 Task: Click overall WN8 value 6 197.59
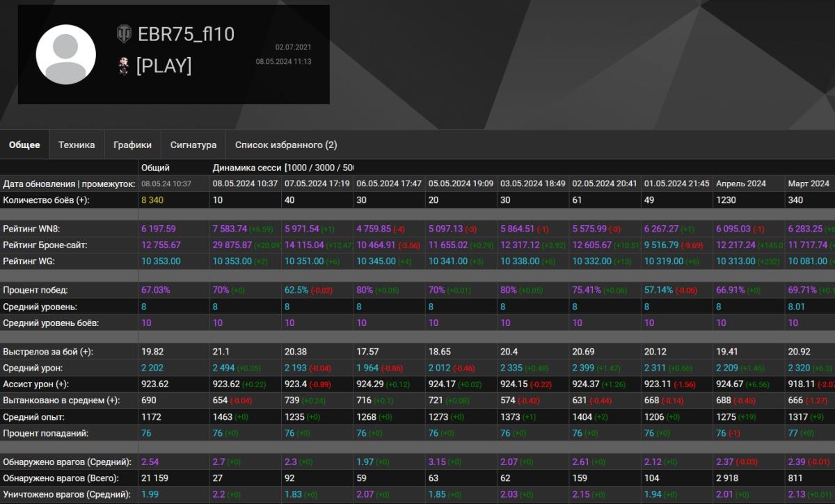pyautogui.click(x=159, y=229)
